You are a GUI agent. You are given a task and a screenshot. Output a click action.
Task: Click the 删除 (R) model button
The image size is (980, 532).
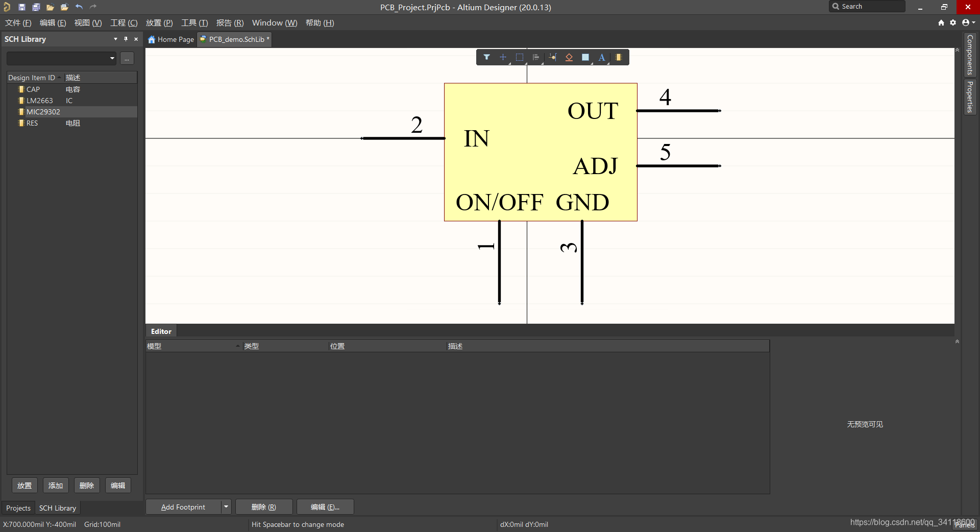(x=264, y=507)
